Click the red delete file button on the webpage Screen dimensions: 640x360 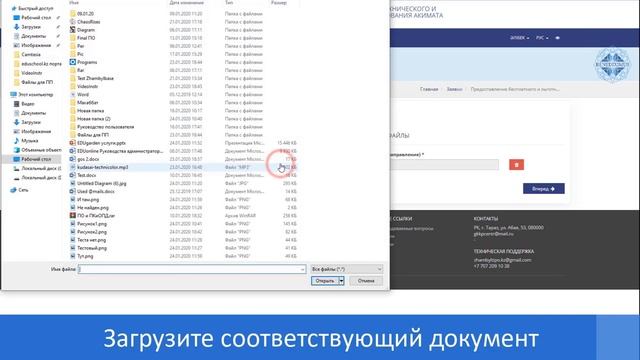(516, 165)
